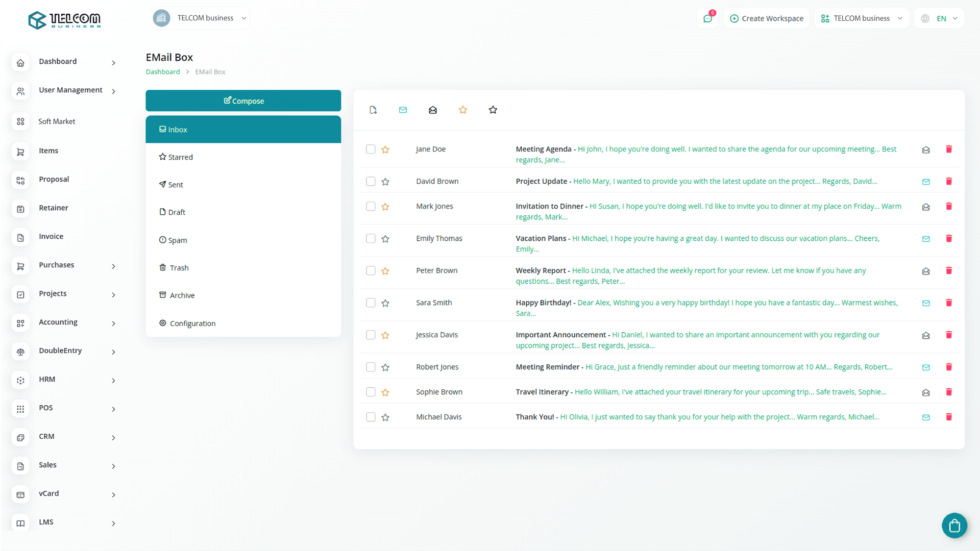Delete the Michael Davis email
The width and height of the screenshot is (980, 551).
(949, 417)
